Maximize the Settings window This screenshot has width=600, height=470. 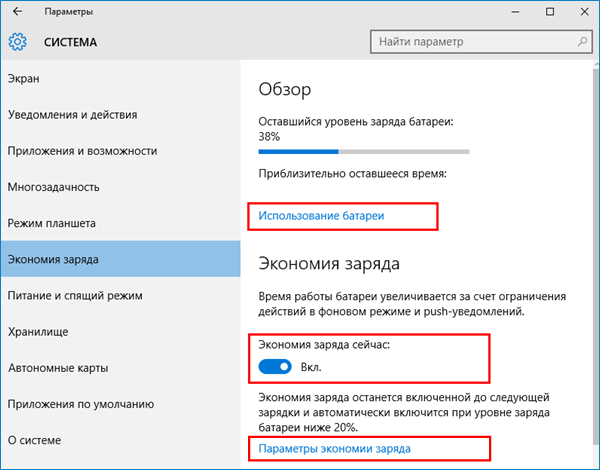click(x=550, y=12)
